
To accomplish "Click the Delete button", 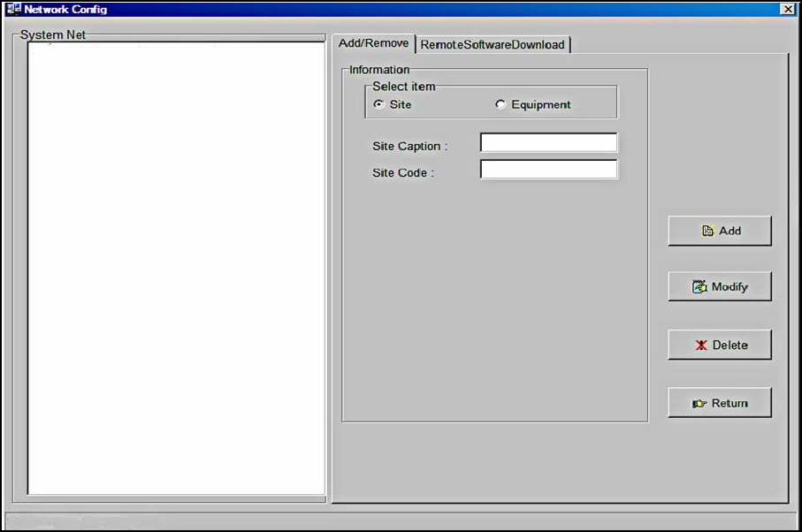I will [x=720, y=345].
